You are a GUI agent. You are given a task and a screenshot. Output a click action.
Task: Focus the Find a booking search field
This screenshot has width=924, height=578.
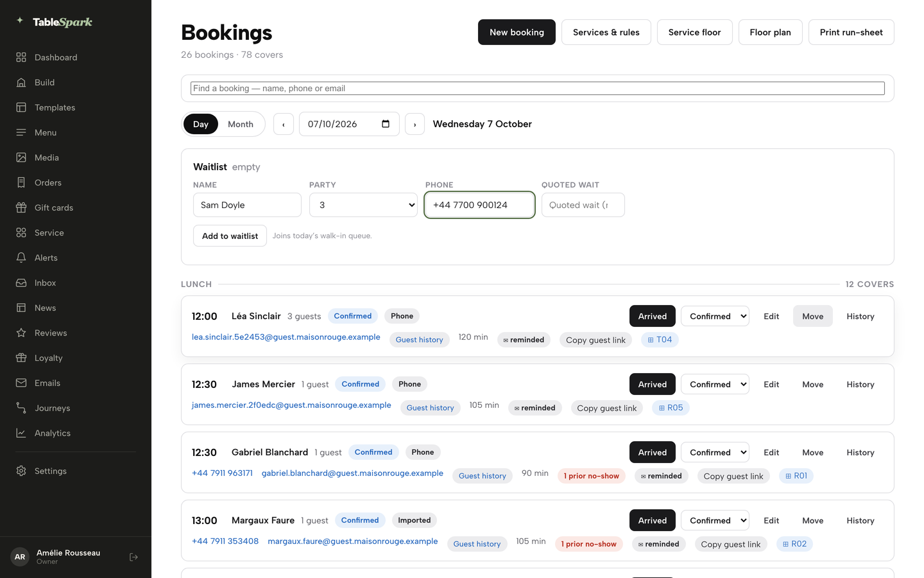coord(538,89)
